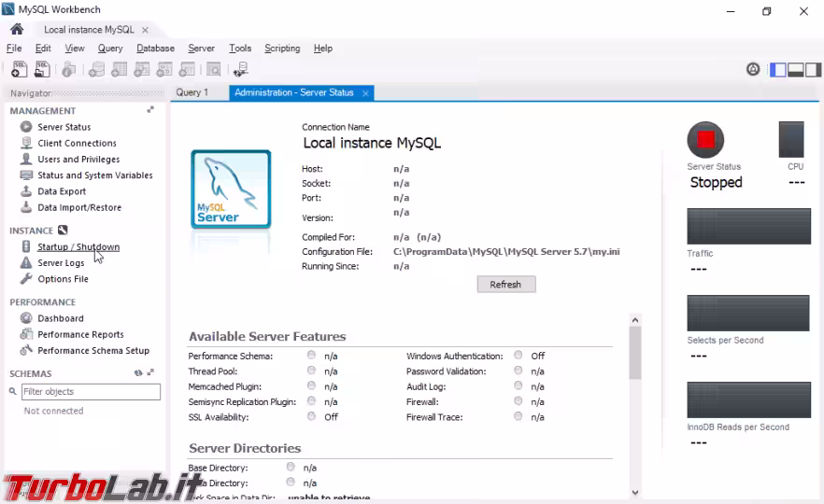Select Data Export in Management
Viewport: 824px width, 504px height.
[62, 191]
